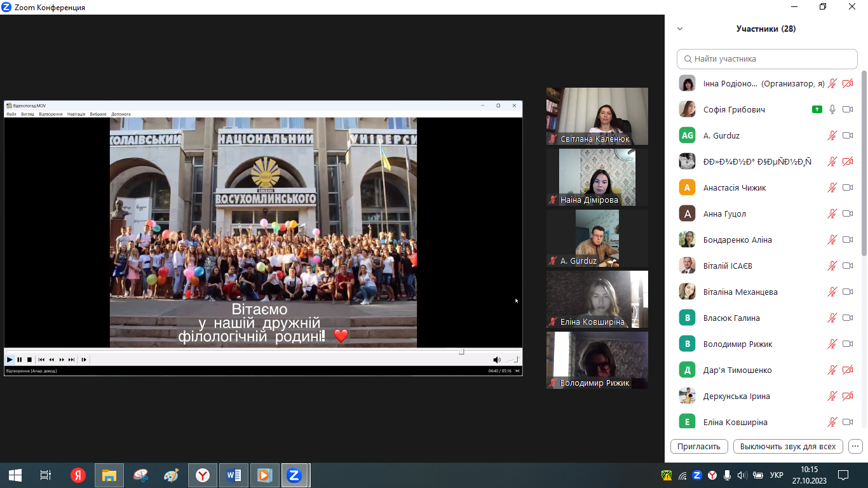Click the Найти участника search field

pyautogui.click(x=767, y=58)
